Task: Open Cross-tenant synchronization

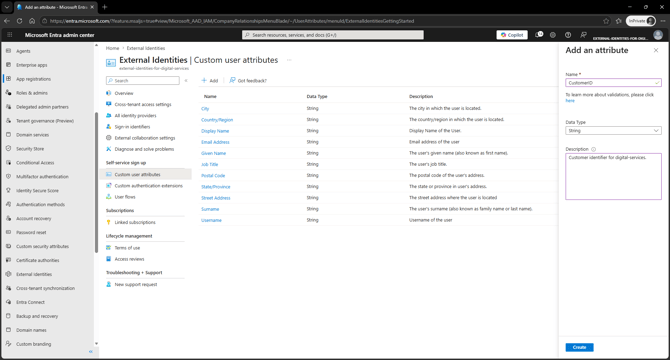Action: coord(45,288)
